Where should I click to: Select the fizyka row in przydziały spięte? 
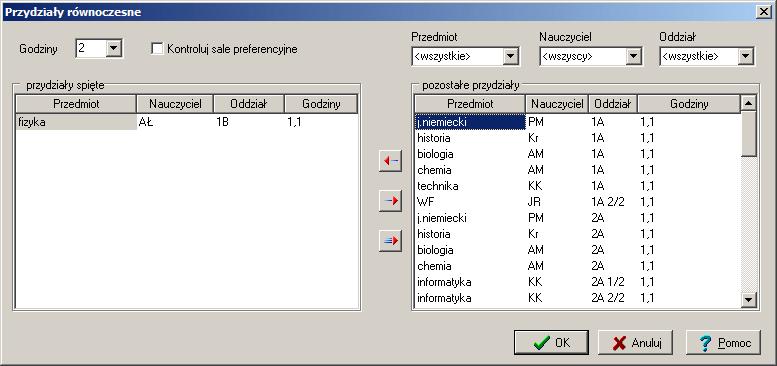point(186,122)
